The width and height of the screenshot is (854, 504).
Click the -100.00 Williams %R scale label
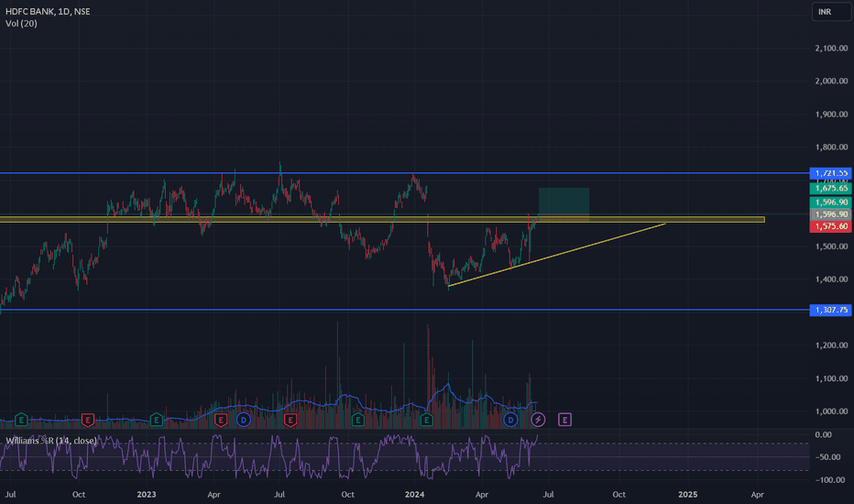click(x=832, y=480)
